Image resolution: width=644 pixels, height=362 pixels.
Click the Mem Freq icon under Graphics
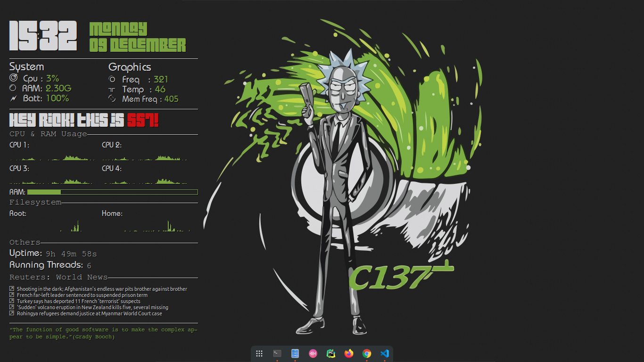112,99
